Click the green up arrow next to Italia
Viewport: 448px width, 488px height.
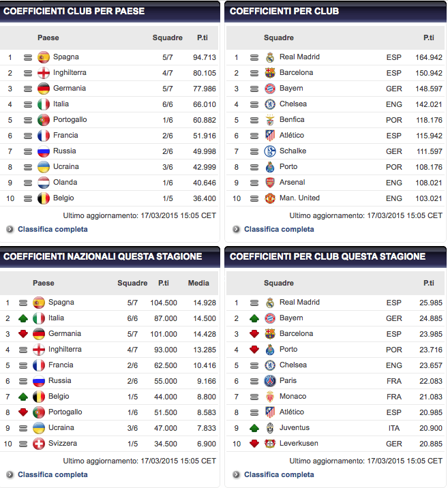coord(23,318)
